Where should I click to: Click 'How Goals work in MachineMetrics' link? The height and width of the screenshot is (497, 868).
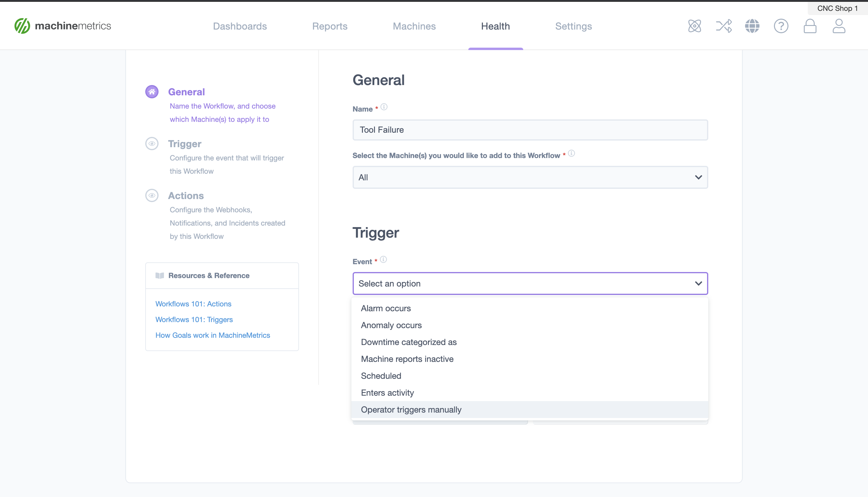point(213,335)
